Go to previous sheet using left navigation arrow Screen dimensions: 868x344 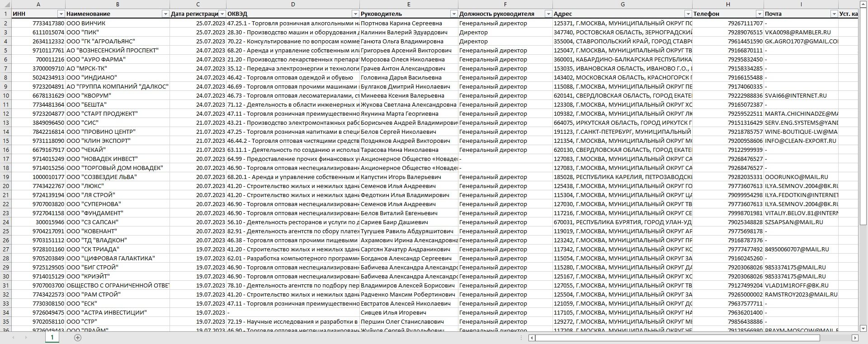[x=13, y=338]
